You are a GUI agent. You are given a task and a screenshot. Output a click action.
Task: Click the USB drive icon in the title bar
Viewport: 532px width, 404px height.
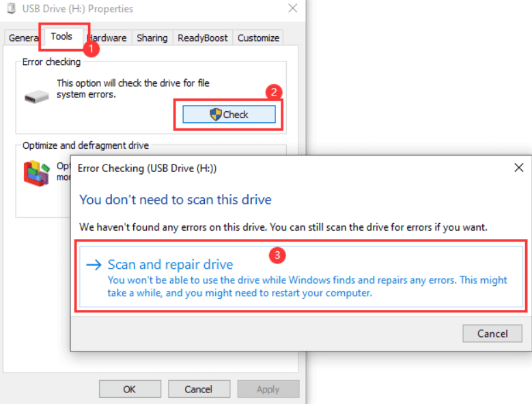pyautogui.click(x=10, y=10)
